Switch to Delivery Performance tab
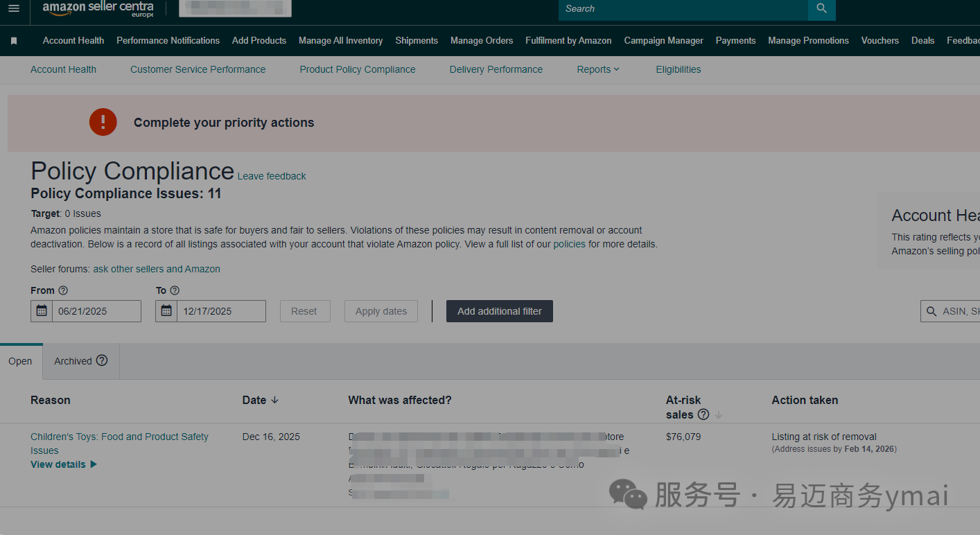The image size is (980, 535). (496, 69)
